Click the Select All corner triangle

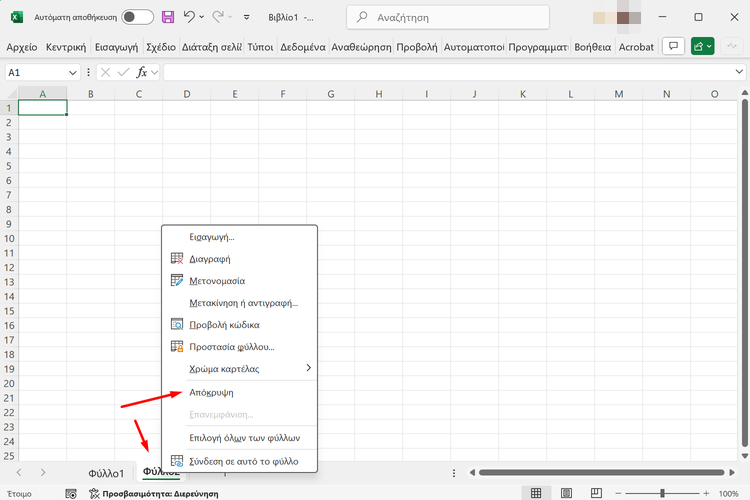pyautogui.click(x=12, y=94)
